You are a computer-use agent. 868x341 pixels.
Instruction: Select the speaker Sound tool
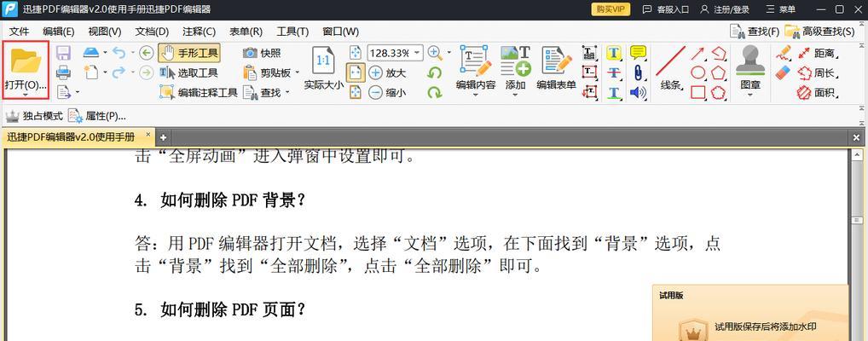[x=639, y=92]
